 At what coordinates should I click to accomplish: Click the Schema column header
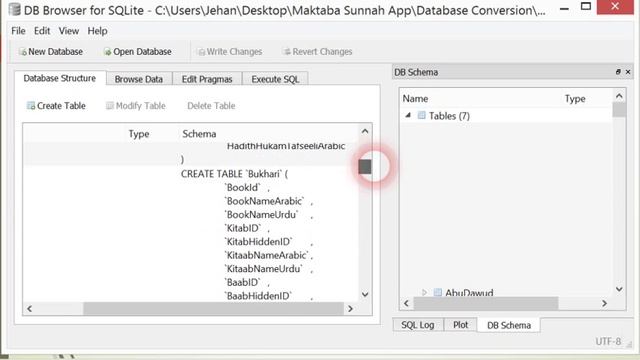(199, 134)
